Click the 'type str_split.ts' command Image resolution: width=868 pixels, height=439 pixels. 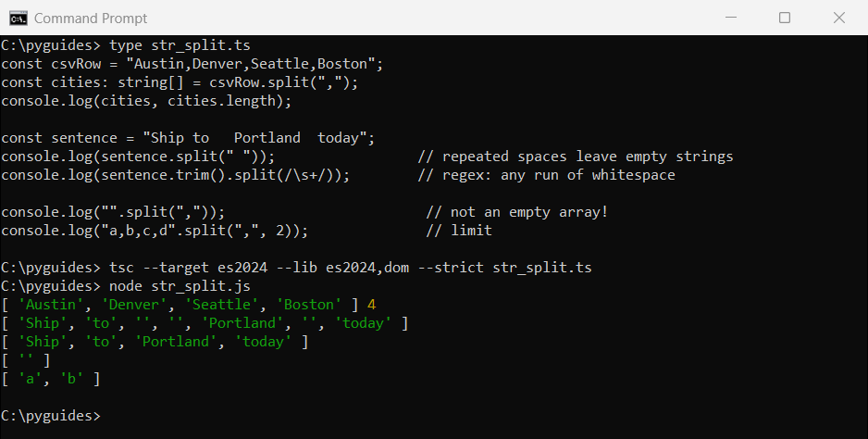(x=180, y=45)
